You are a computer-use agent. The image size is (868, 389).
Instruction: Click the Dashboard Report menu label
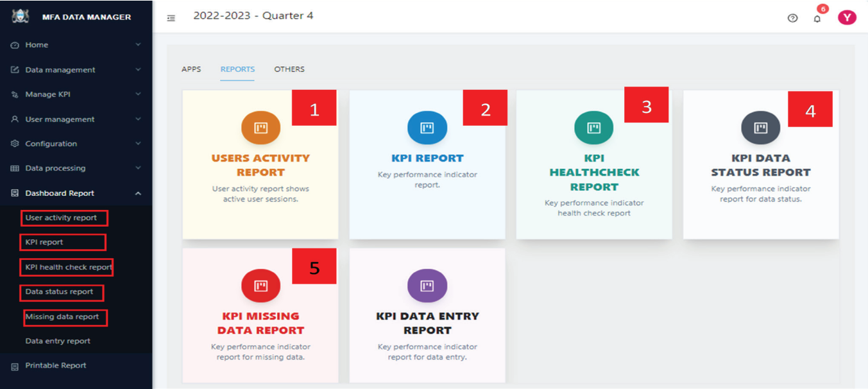(60, 193)
